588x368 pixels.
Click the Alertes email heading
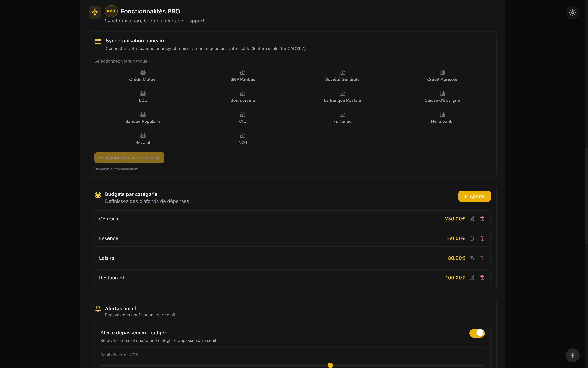pyautogui.click(x=120, y=308)
